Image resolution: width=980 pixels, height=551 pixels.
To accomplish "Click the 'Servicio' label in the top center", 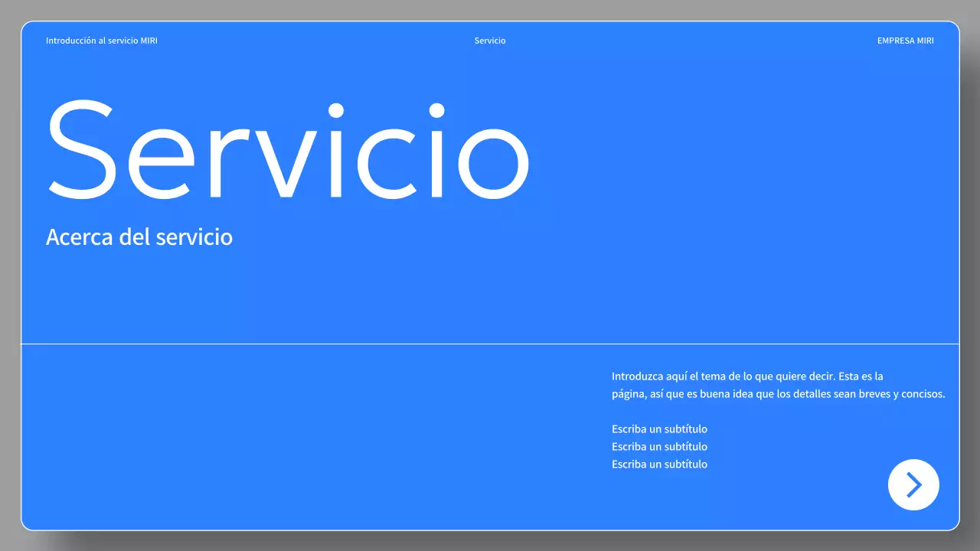I will [x=490, y=41].
